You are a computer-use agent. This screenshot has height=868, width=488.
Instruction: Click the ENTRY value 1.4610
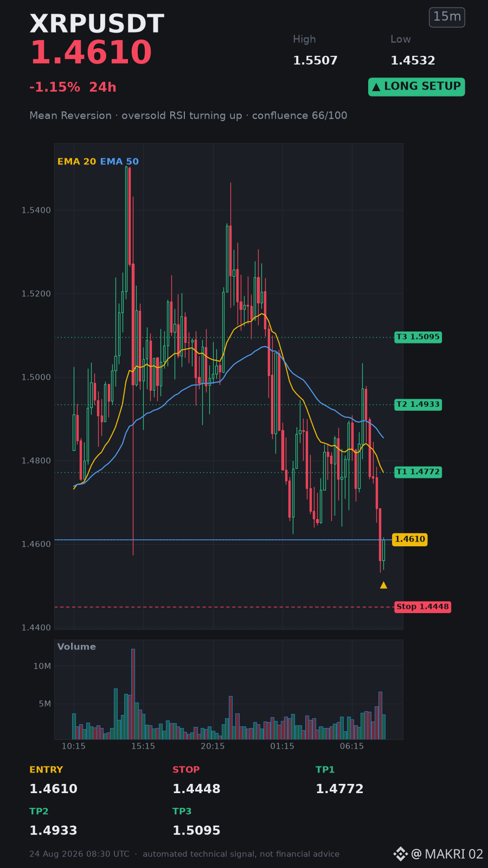pos(53,789)
